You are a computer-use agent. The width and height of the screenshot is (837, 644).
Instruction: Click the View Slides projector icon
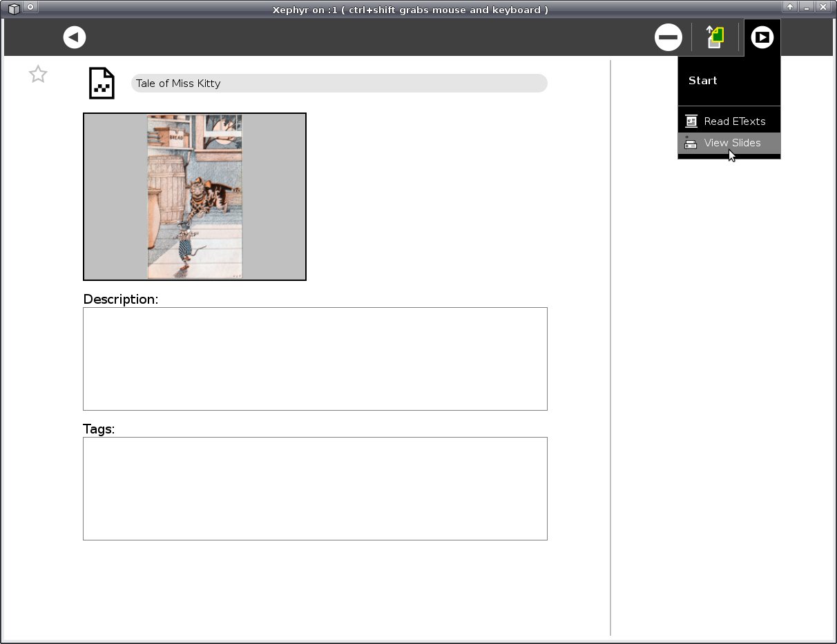click(691, 143)
